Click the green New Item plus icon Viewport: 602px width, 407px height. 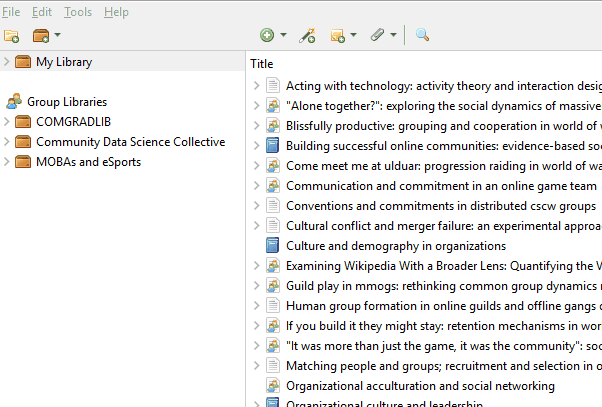tap(267, 35)
